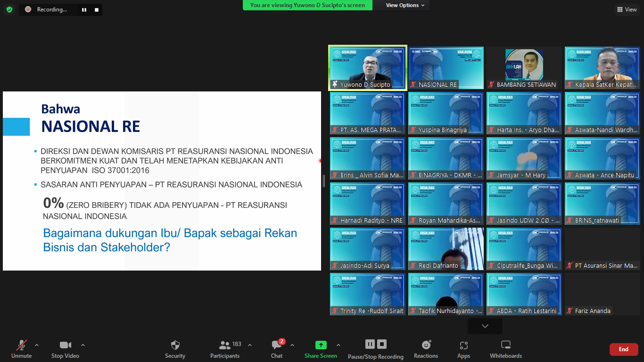Select the Jasindo UDW 2 tile
The width and height of the screenshot is (644, 362).
(524, 203)
